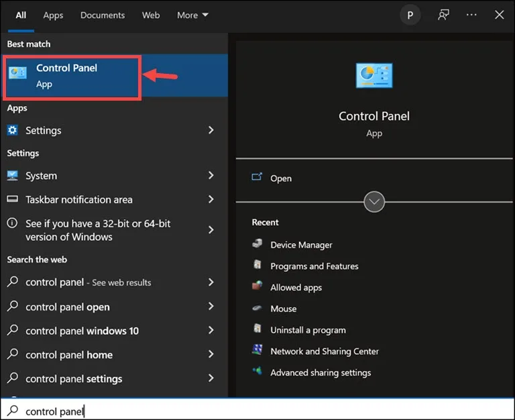
Task: Click the System monitor icon
Action: click(x=13, y=176)
